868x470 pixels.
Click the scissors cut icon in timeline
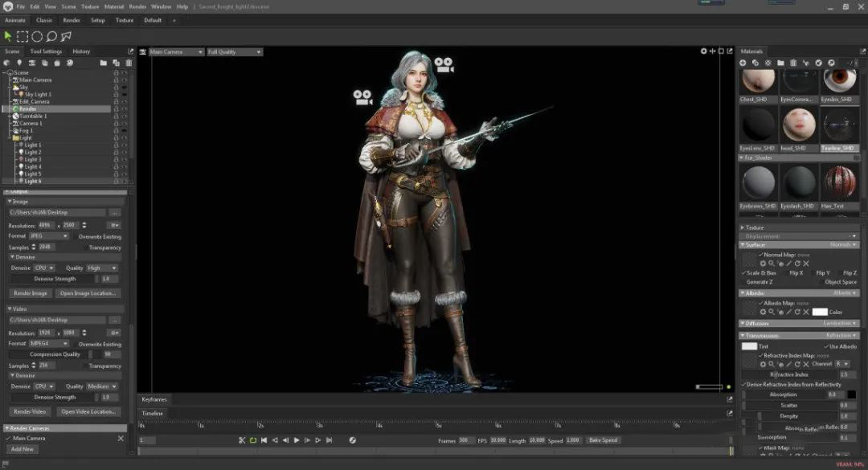pos(242,440)
